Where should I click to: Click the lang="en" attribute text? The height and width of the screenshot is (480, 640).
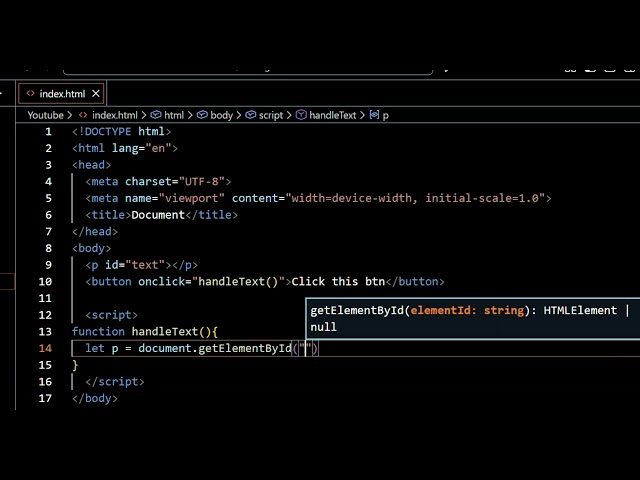click(142, 149)
